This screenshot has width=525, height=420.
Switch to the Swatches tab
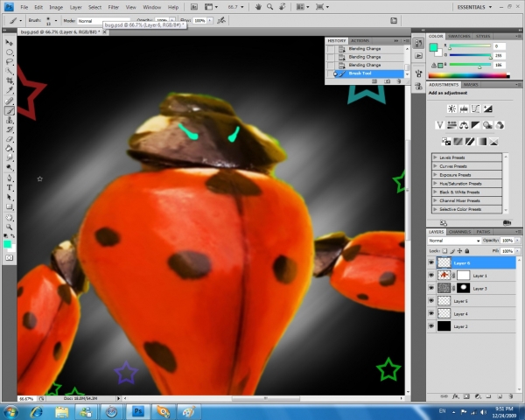coord(459,36)
